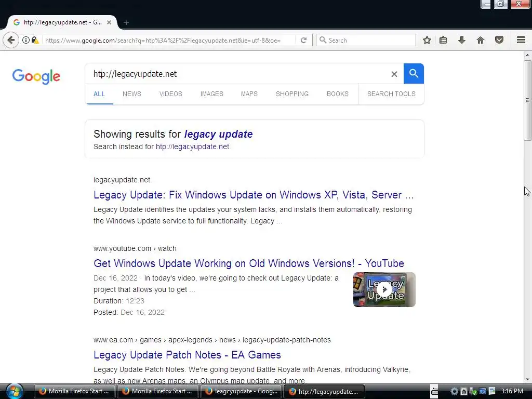Open Get Windows Update Working YouTube result
Viewport: 532px width, 399px height.
coord(249,263)
